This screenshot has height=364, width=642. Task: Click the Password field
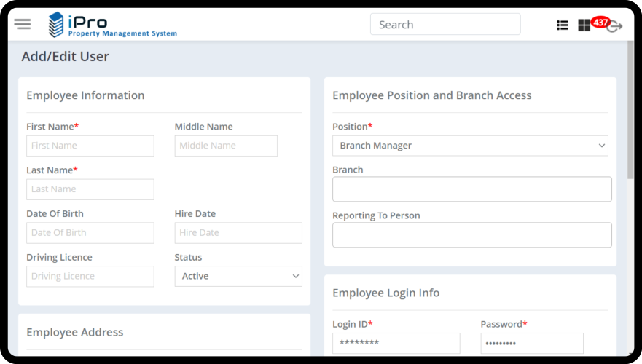tap(532, 344)
